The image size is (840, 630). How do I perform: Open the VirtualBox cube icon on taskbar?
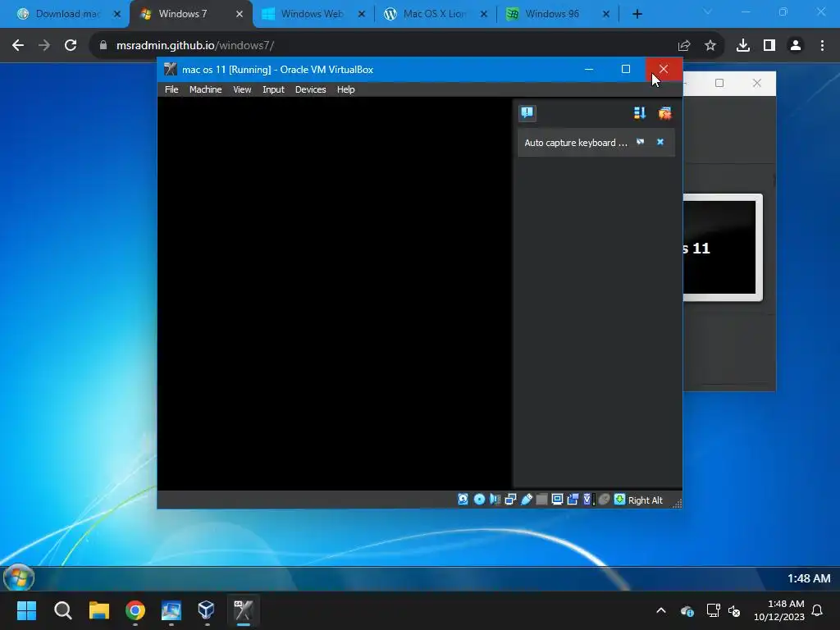tap(207, 610)
